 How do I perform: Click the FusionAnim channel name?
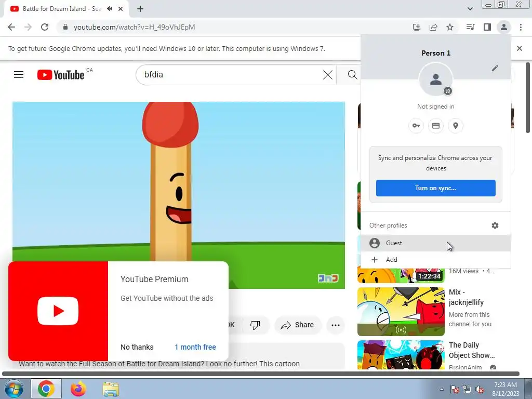click(465, 367)
